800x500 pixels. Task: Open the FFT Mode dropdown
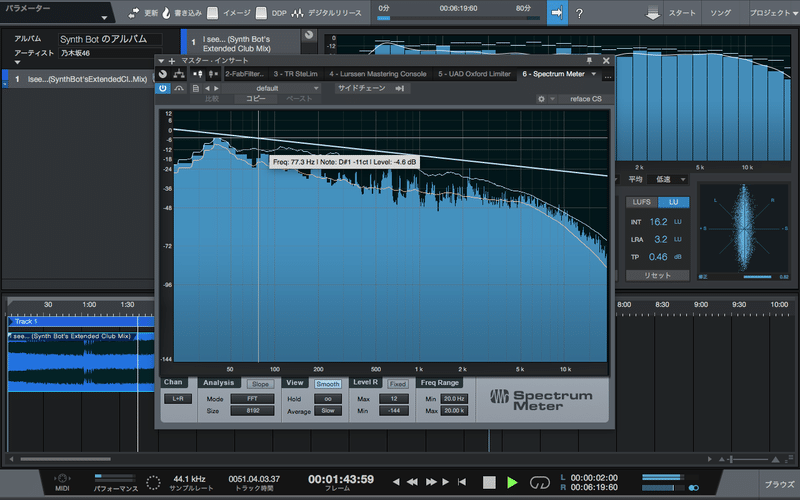(252, 398)
